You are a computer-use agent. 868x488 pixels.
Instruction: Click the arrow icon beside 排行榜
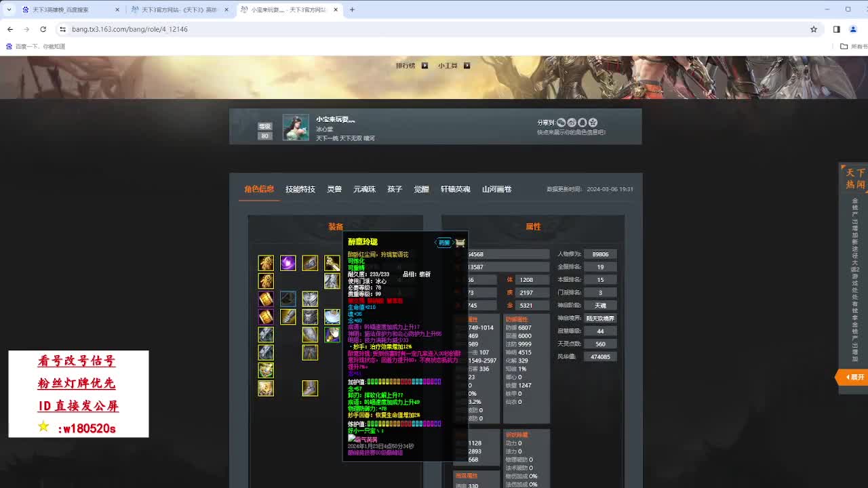pos(425,66)
